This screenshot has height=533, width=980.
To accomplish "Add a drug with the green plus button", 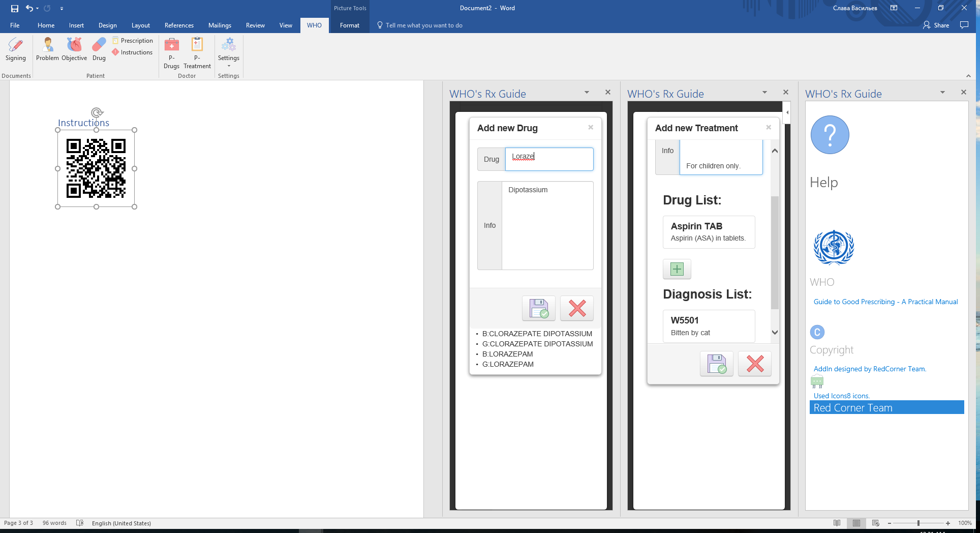I will (677, 269).
